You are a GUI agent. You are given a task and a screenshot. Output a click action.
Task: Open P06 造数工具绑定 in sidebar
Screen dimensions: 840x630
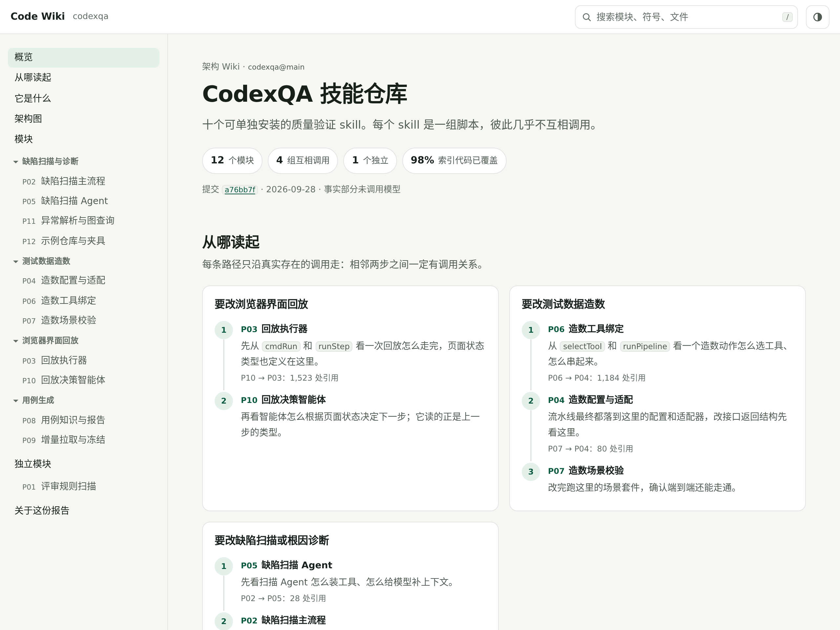click(59, 300)
